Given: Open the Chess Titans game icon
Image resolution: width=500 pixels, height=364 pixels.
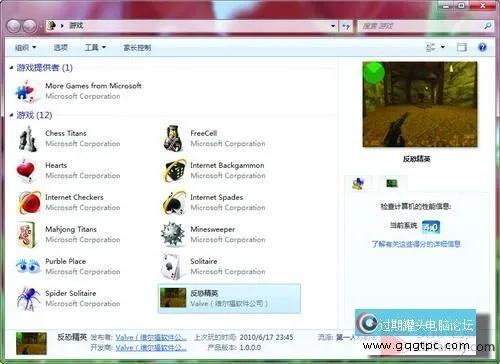Looking at the screenshot, I should [28, 139].
